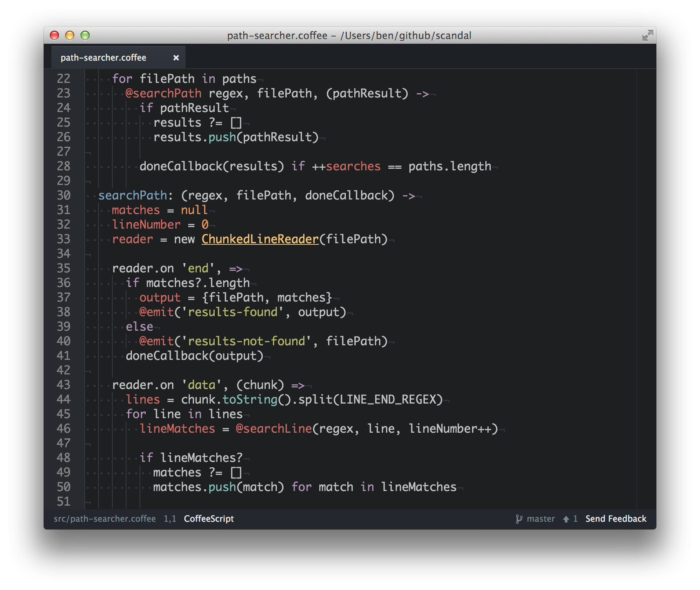Viewport: 700px width, 590px height.
Task: Click the @searchPath call on line 23
Action: [163, 93]
